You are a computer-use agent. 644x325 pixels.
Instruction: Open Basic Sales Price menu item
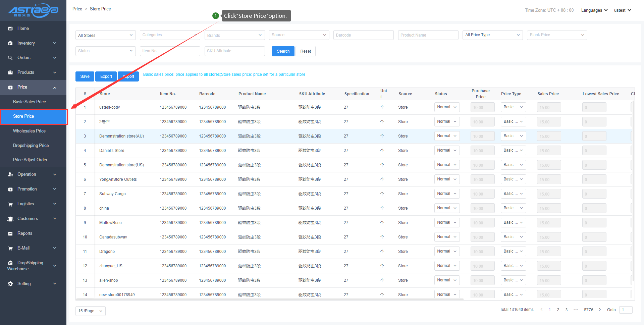(30, 102)
